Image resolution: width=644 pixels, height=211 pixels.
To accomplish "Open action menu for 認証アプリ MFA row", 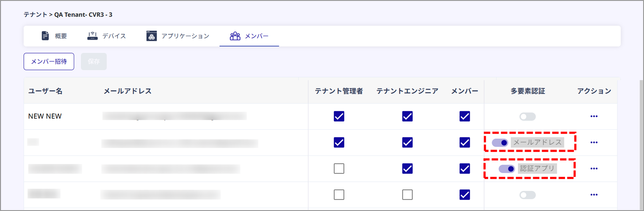I will point(594,169).
